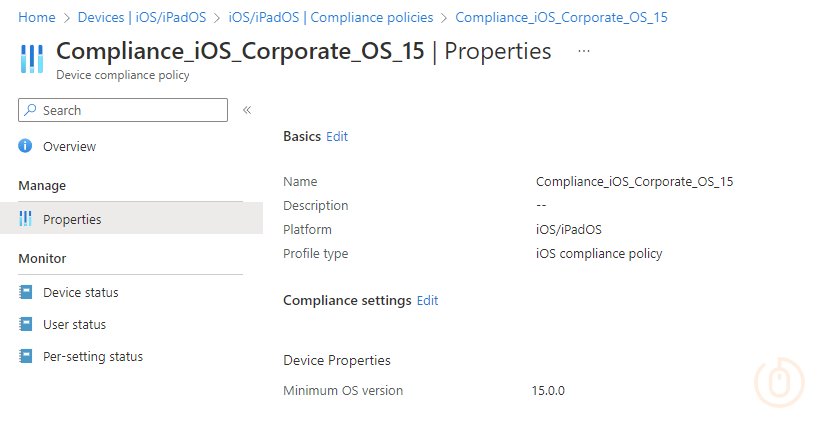Click the search magnifier icon
Viewport: 822px width, 425px height.
pyautogui.click(x=30, y=110)
